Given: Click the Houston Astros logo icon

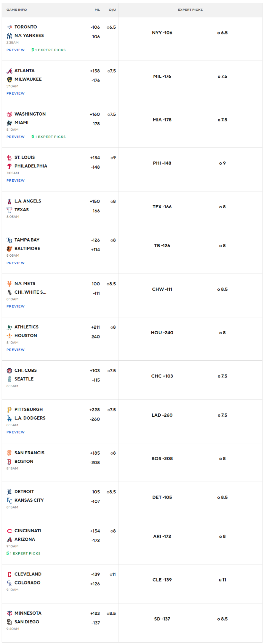Looking at the screenshot, I should pyautogui.click(x=9, y=336).
